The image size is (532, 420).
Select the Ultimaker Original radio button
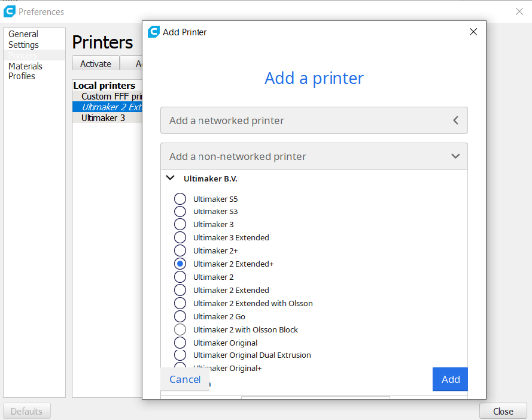(x=180, y=343)
